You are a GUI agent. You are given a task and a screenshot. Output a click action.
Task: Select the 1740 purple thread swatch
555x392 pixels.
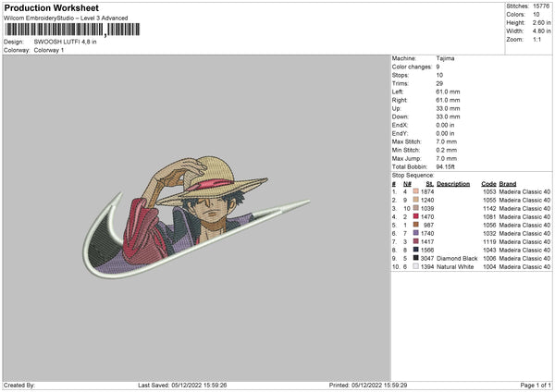(415, 233)
